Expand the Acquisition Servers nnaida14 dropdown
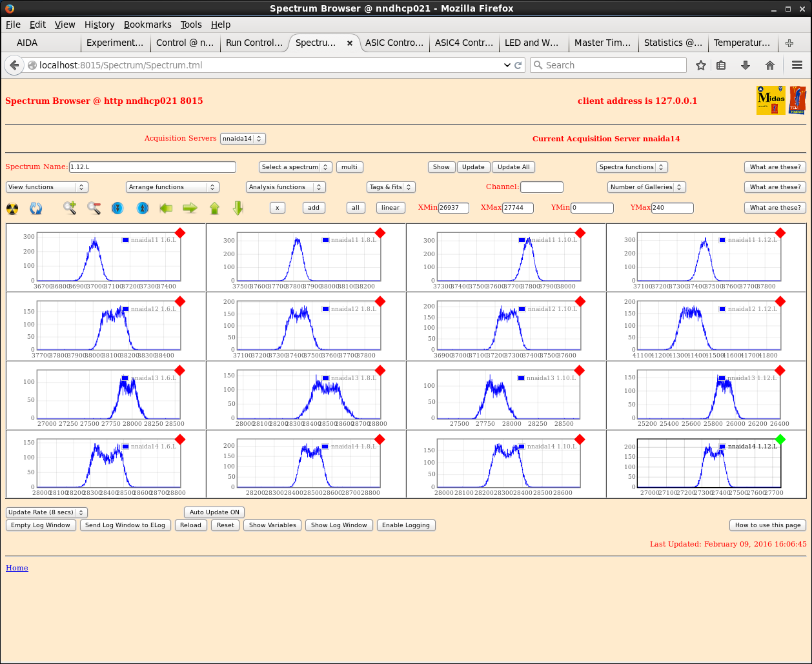This screenshot has width=812, height=664. click(243, 139)
